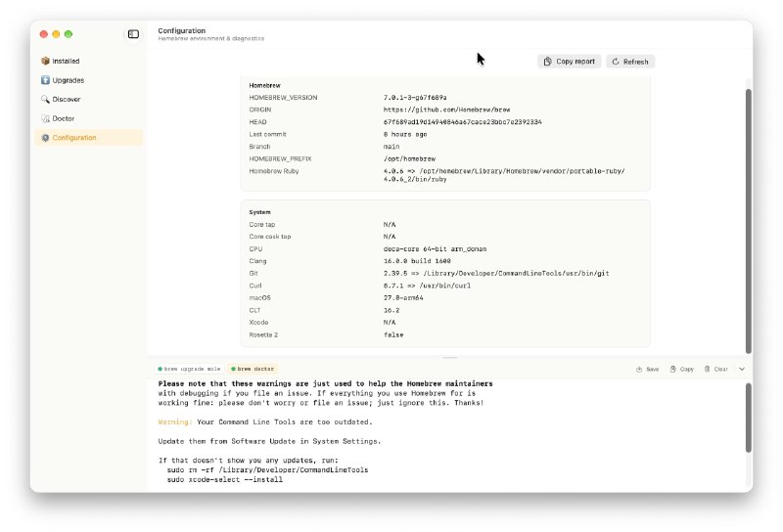
Task: Click the Core cask tap label
Action: click(270, 237)
